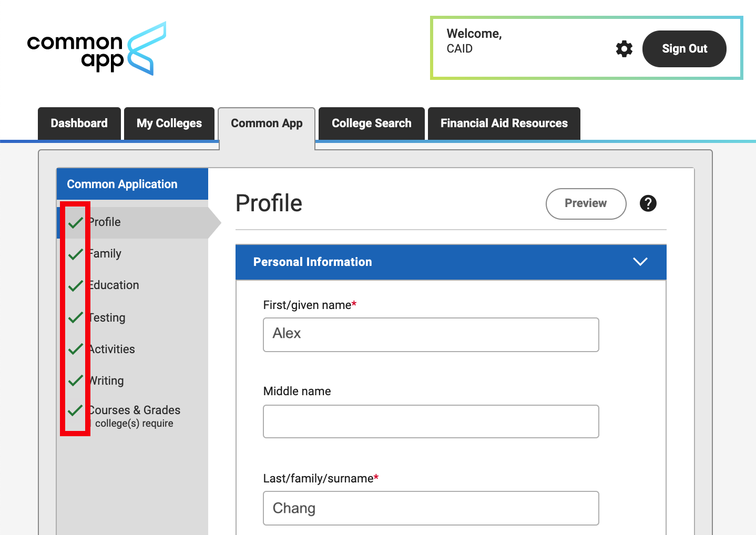
Task: Toggle the Personal Information section header
Action: pyautogui.click(x=368, y=262)
